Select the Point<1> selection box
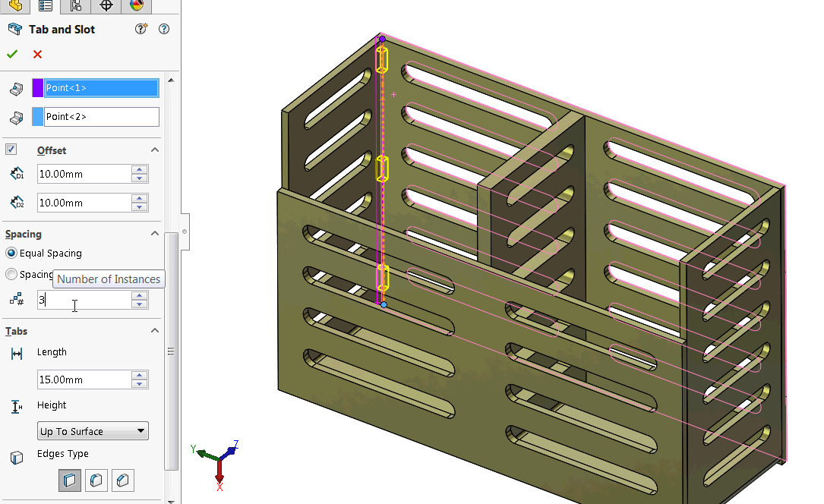The height and width of the screenshot is (504, 824). 102,88
